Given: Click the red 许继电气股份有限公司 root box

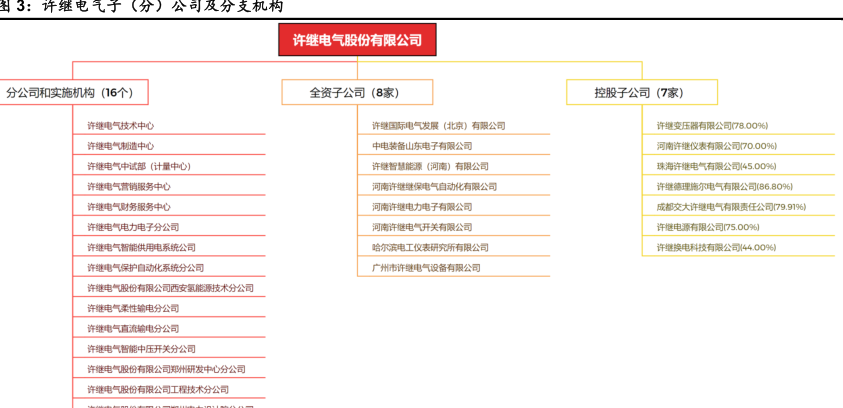Looking at the screenshot, I should [x=357, y=40].
